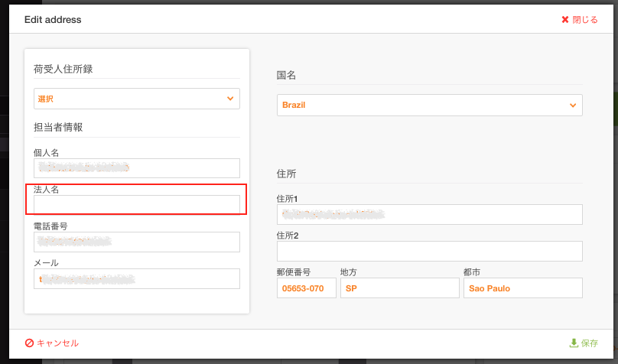
Task: Click the 電話番号 input field
Action: click(x=137, y=242)
